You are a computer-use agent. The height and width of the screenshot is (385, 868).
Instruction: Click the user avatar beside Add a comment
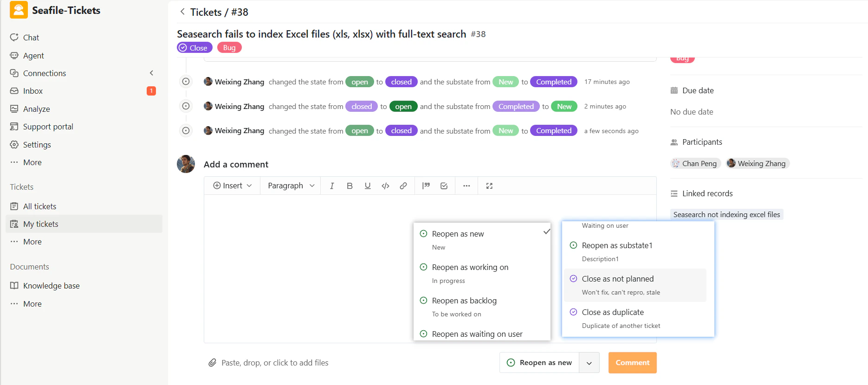click(186, 164)
